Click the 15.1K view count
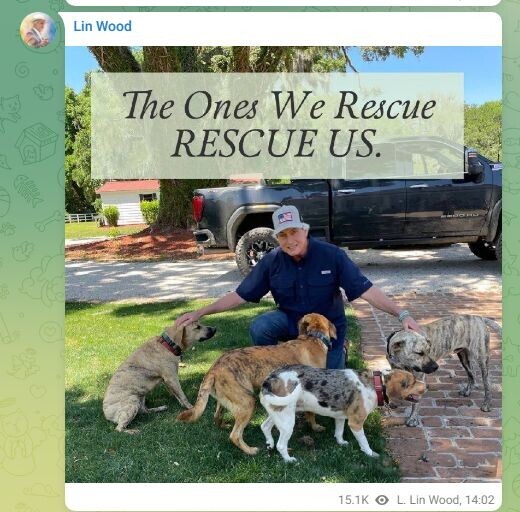 coord(353,500)
